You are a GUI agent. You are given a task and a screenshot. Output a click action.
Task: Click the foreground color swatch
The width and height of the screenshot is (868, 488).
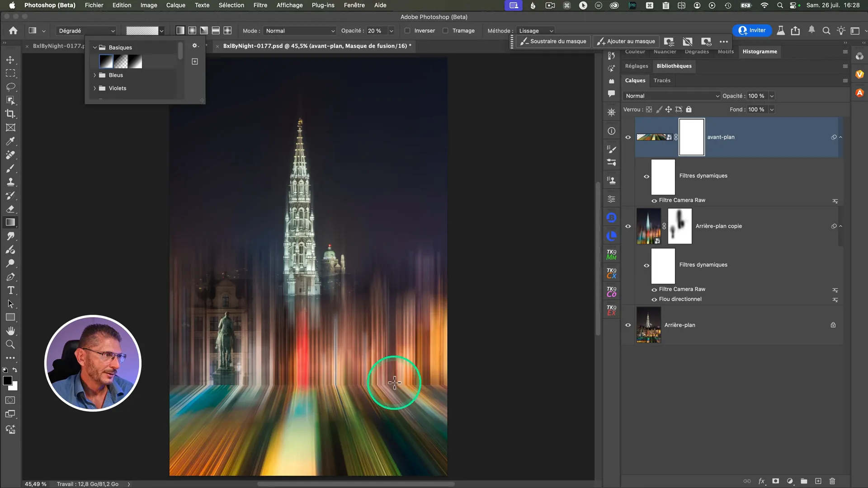pos(7,380)
